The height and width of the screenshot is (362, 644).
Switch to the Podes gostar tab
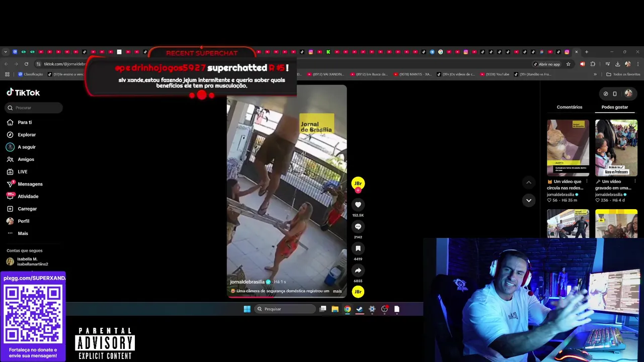pyautogui.click(x=615, y=107)
